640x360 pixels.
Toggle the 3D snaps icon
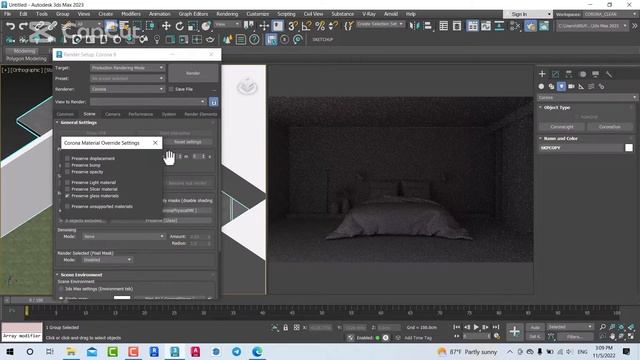293,26
